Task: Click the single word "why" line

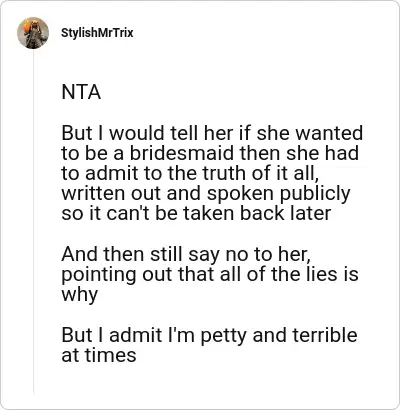Action: 79,295
